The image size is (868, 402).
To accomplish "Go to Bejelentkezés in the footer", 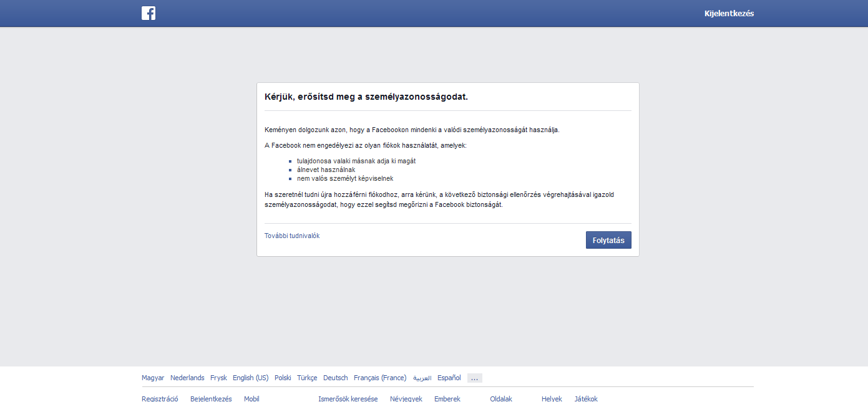I will click(211, 398).
